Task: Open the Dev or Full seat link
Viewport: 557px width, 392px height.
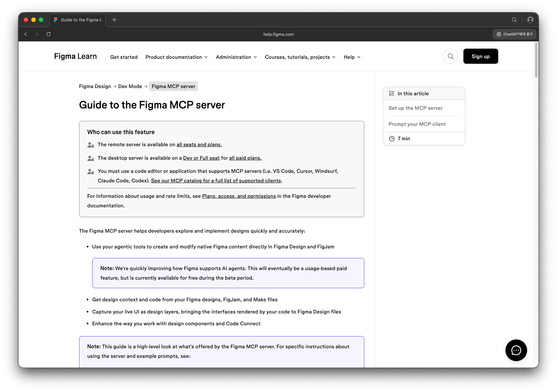Action: pyautogui.click(x=201, y=158)
